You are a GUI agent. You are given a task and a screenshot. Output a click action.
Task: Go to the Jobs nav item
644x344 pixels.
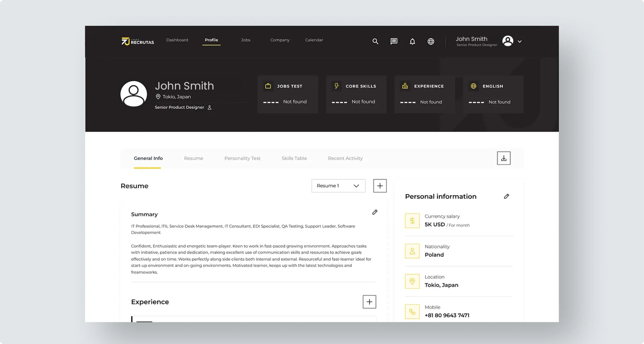(x=246, y=40)
